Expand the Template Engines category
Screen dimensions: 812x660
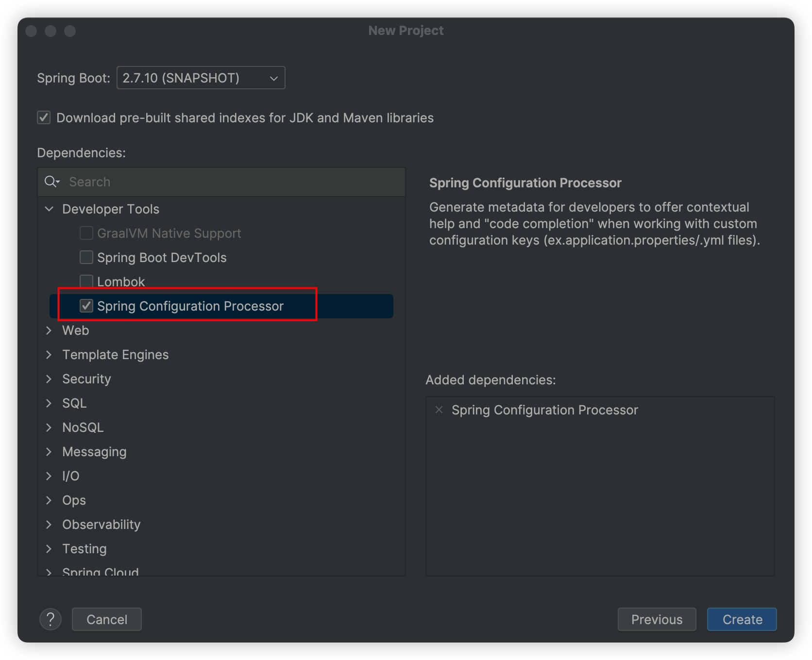click(x=49, y=355)
